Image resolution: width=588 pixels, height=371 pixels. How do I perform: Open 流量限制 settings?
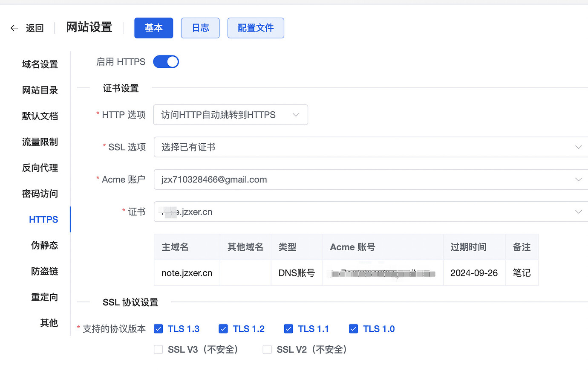[40, 142]
